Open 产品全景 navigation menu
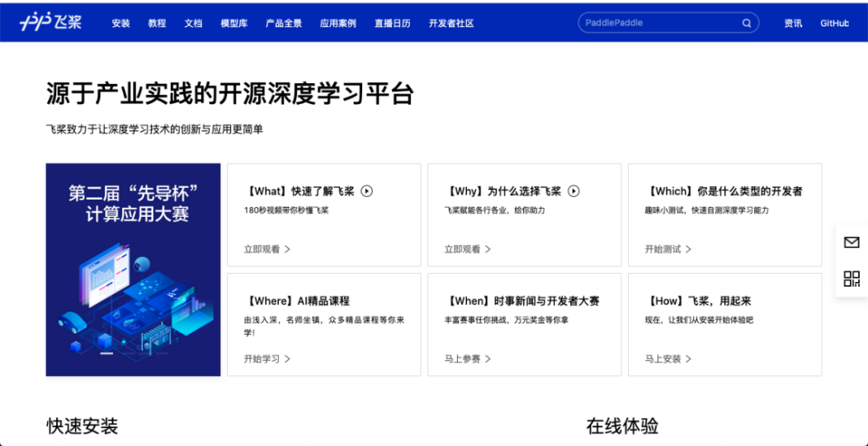This screenshot has width=868, height=446. (284, 23)
